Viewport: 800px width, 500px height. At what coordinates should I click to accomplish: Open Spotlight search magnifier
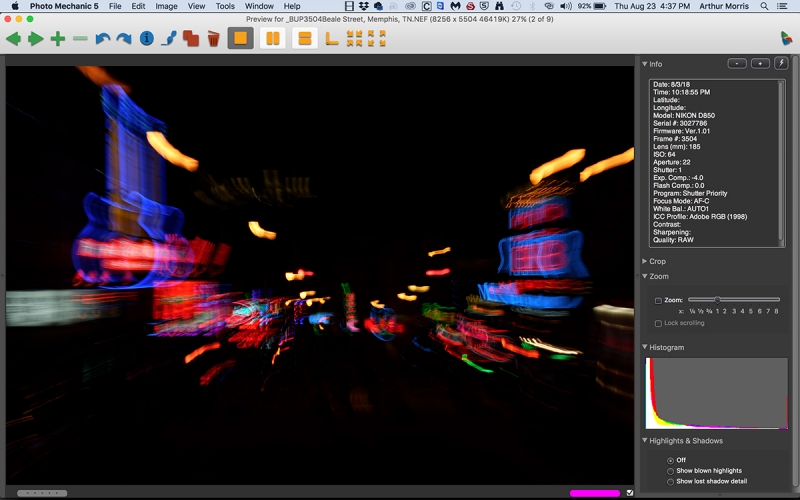tap(764, 6)
